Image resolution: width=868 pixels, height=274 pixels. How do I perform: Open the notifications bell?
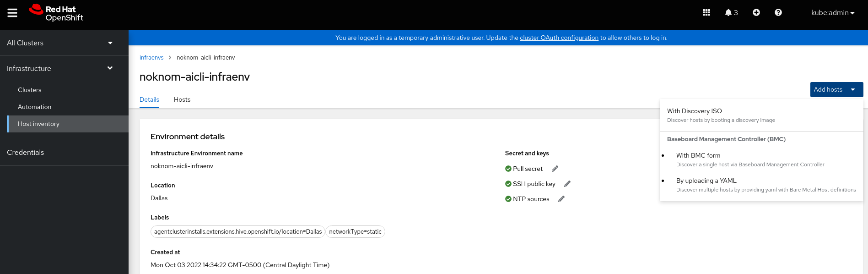pyautogui.click(x=731, y=13)
